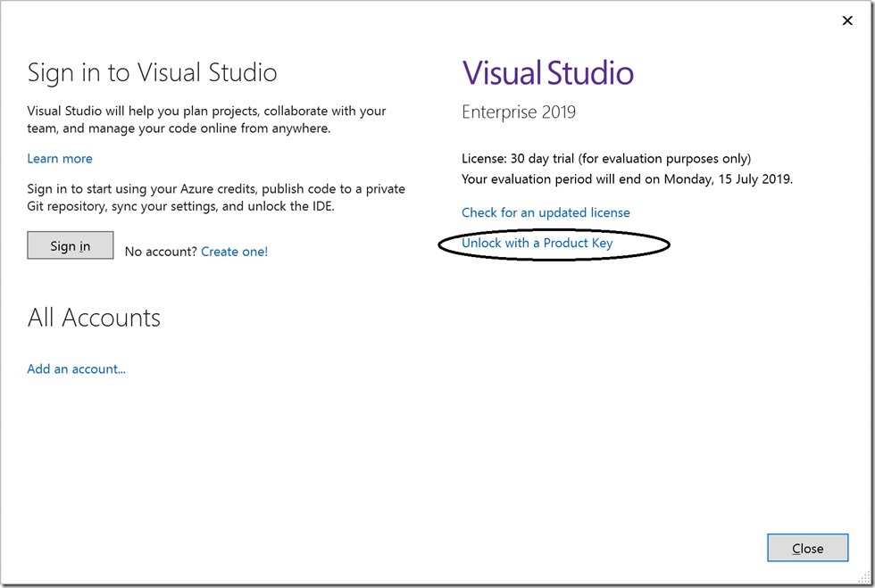The height and width of the screenshot is (588, 875).
Task: Click the 30 day trial license text
Action: click(x=606, y=159)
